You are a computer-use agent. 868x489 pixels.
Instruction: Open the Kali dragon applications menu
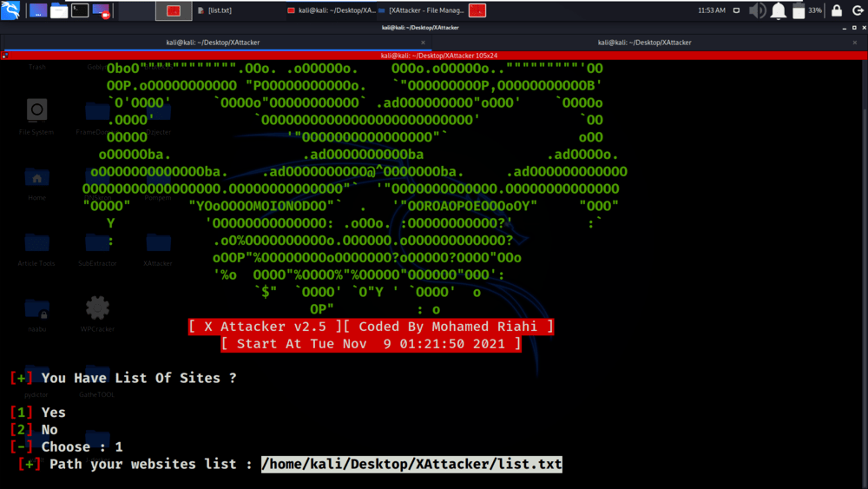click(10, 10)
